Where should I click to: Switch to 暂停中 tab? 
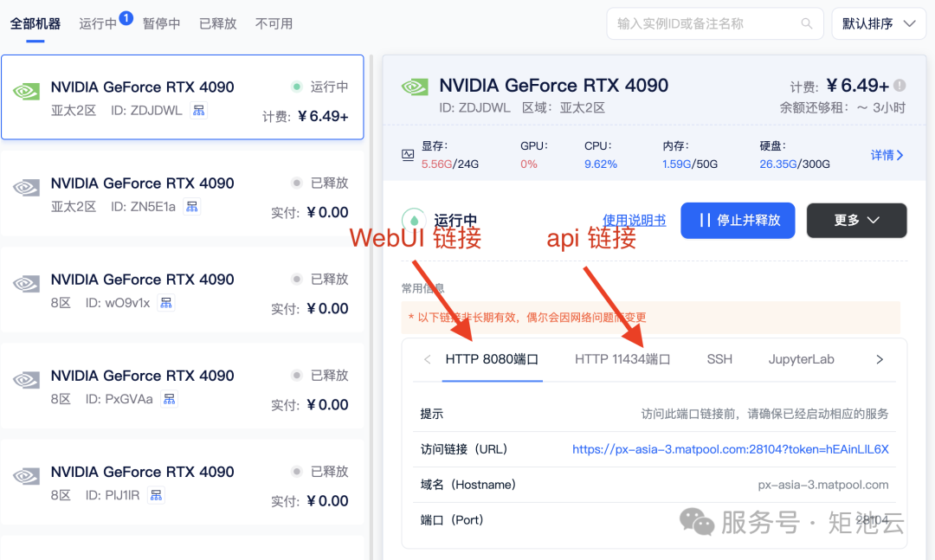pyautogui.click(x=162, y=24)
